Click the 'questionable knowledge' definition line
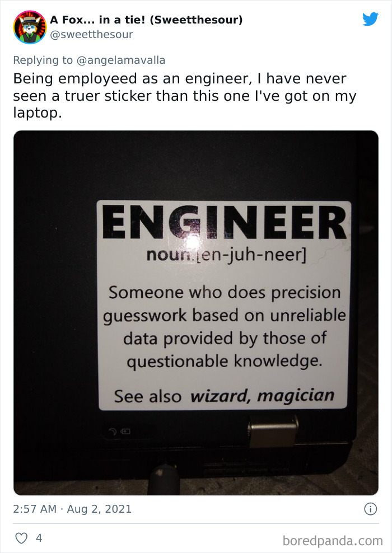 pyautogui.click(x=225, y=362)
